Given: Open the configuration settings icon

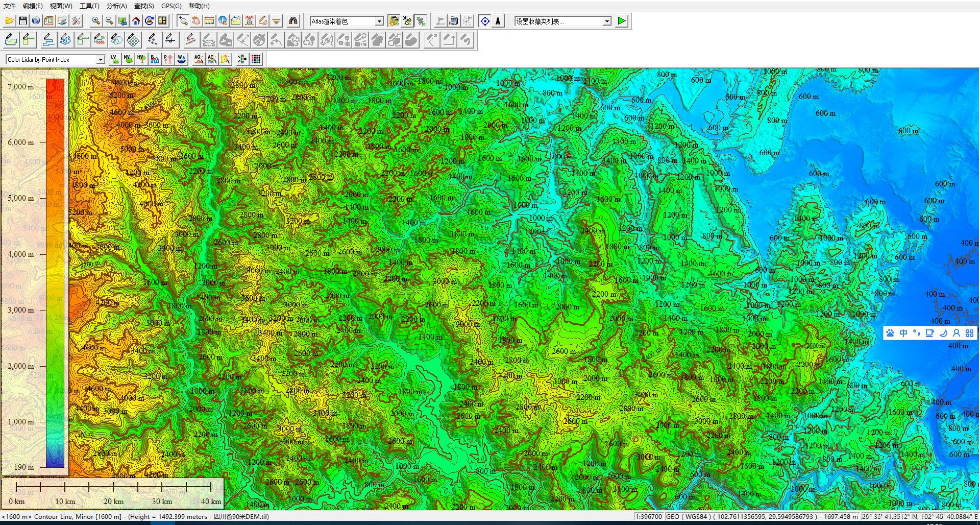Looking at the screenshot, I should click(x=49, y=21).
